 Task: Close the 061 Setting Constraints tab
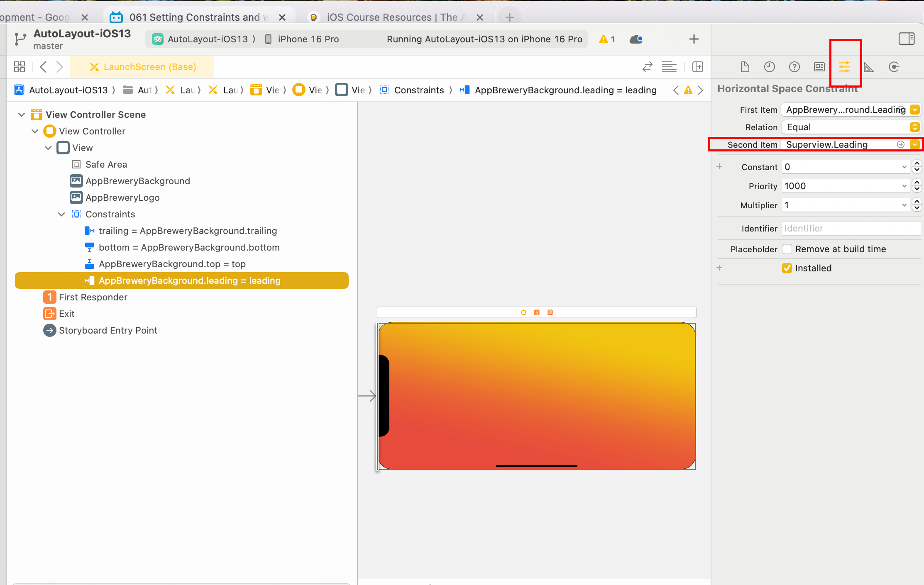point(282,17)
